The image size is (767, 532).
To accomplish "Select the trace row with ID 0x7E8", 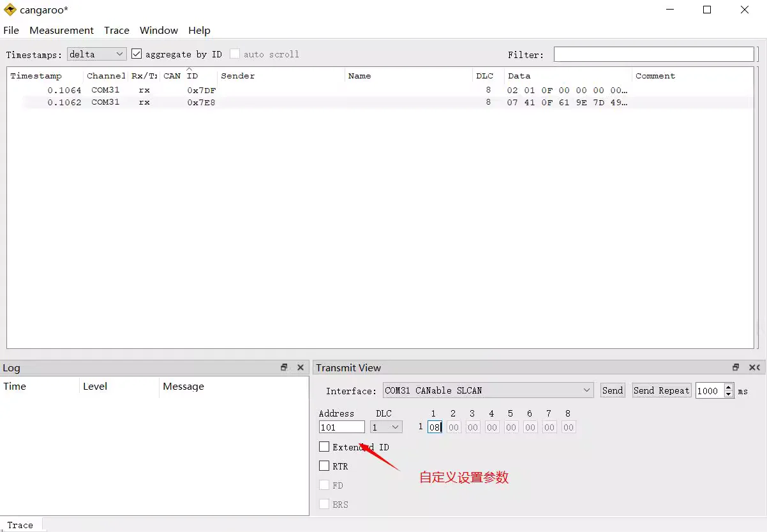I will pyautogui.click(x=380, y=102).
